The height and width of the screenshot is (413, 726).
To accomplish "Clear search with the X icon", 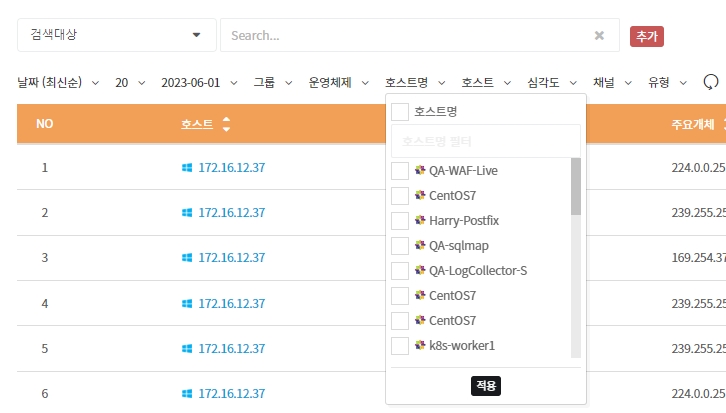I will (x=599, y=35).
